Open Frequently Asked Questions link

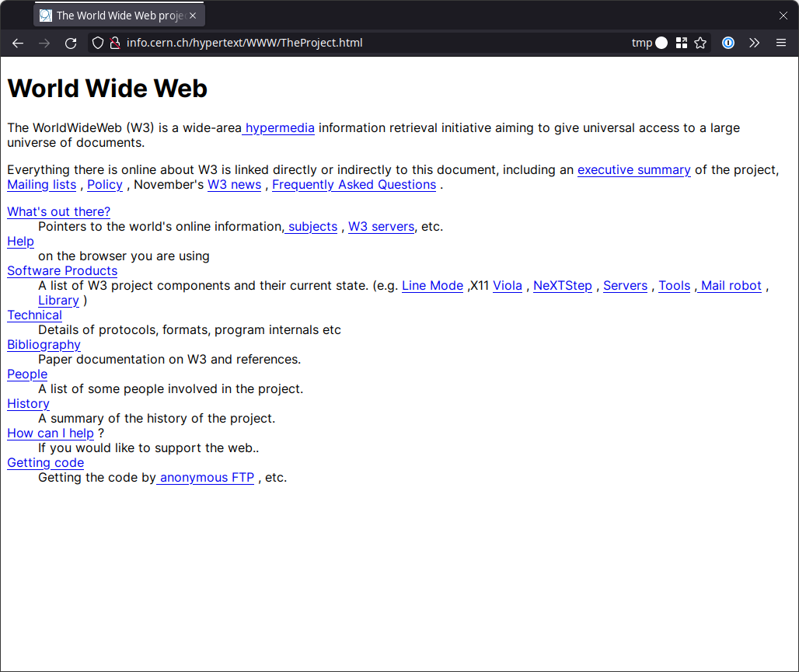[354, 185]
